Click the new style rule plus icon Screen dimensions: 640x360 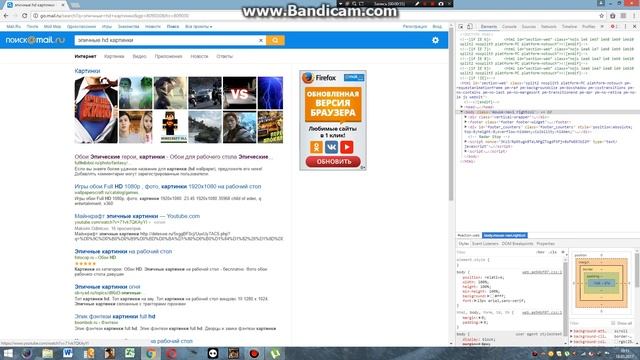(563, 252)
